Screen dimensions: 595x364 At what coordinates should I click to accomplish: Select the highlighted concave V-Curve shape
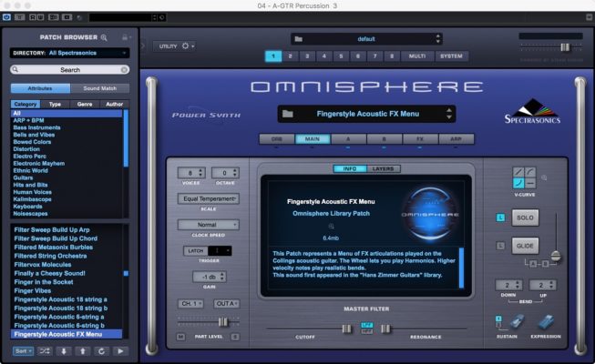(x=518, y=183)
